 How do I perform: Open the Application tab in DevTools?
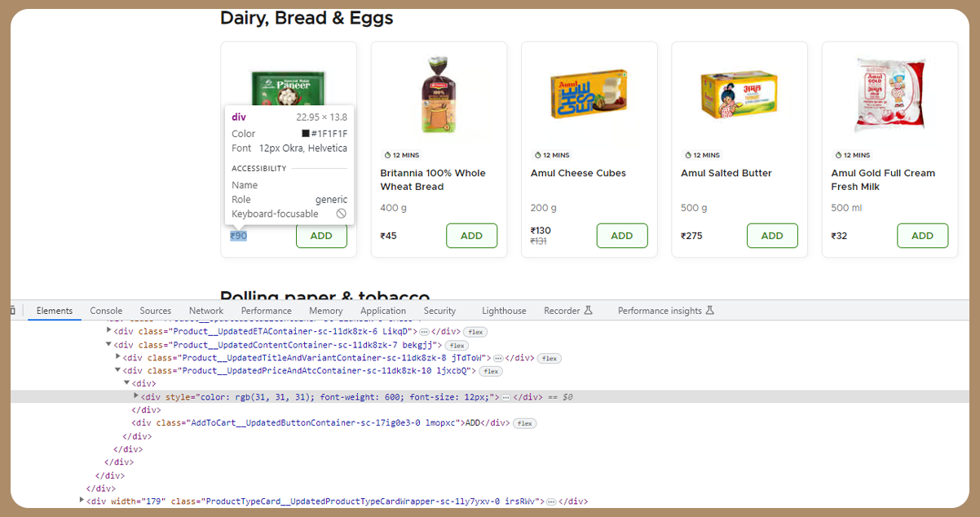click(383, 310)
